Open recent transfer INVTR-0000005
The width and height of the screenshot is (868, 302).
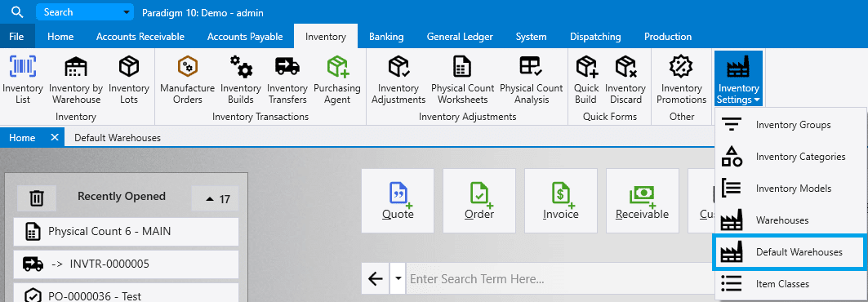[x=126, y=264]
